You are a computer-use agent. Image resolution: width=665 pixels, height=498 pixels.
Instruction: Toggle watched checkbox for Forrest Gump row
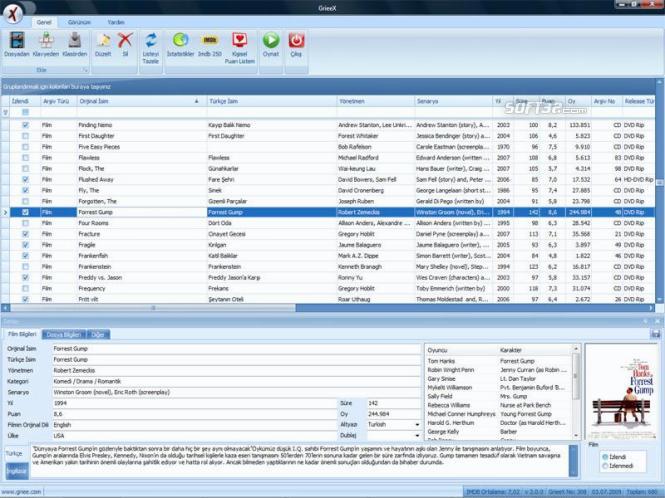[25, 212]
